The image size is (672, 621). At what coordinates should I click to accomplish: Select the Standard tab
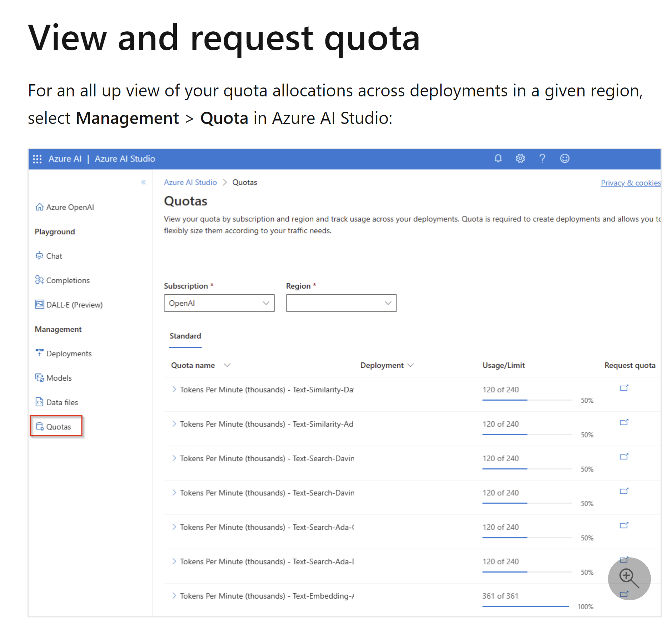pyautogui.click(x=185, y=336)
